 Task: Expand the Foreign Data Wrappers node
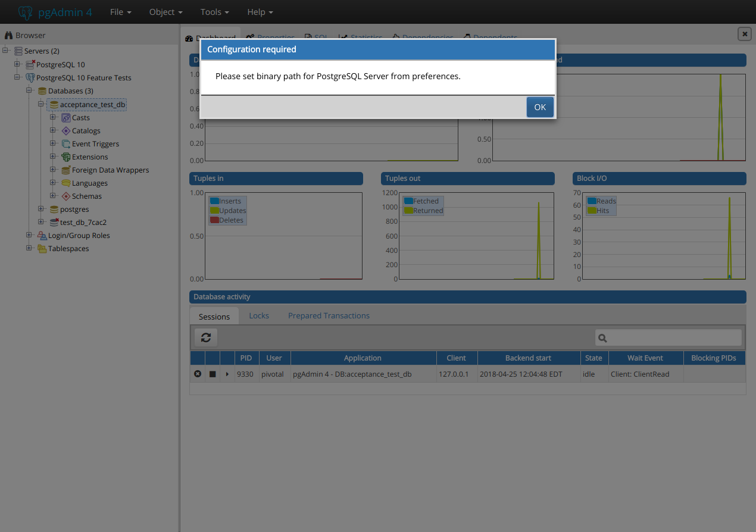(53, 170)
